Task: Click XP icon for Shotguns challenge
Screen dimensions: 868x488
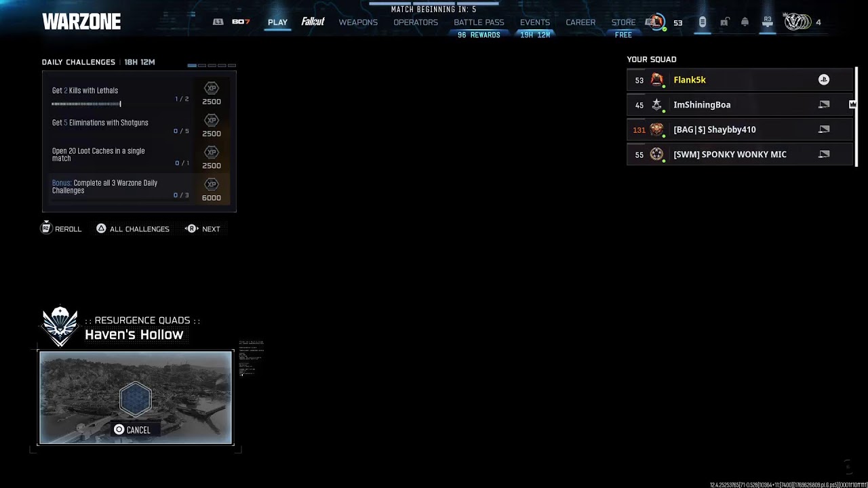Action: point(212,120)
